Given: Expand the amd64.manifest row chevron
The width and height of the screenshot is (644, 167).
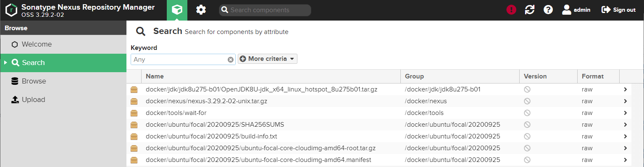Looking at the screenshot, I should click(x=626, y=160).
